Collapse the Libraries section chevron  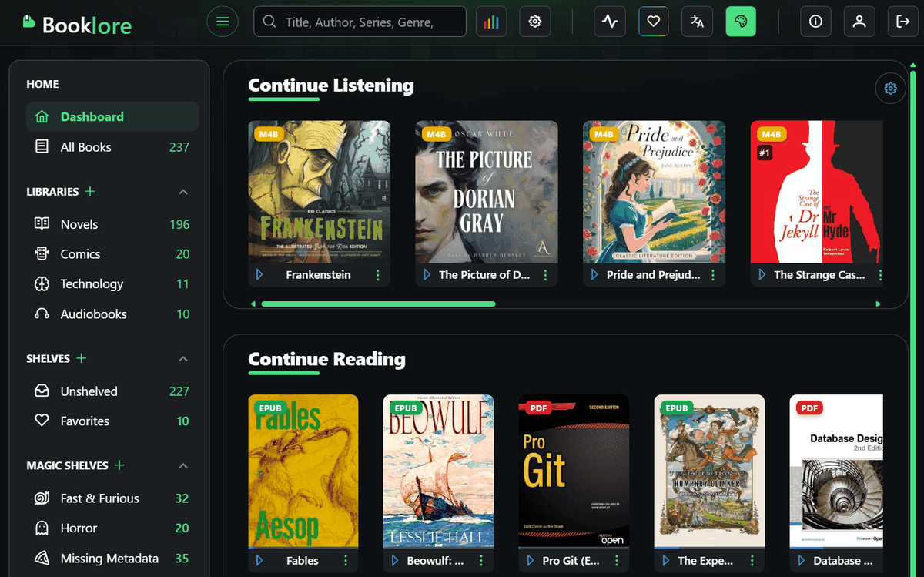coord(183,192)
